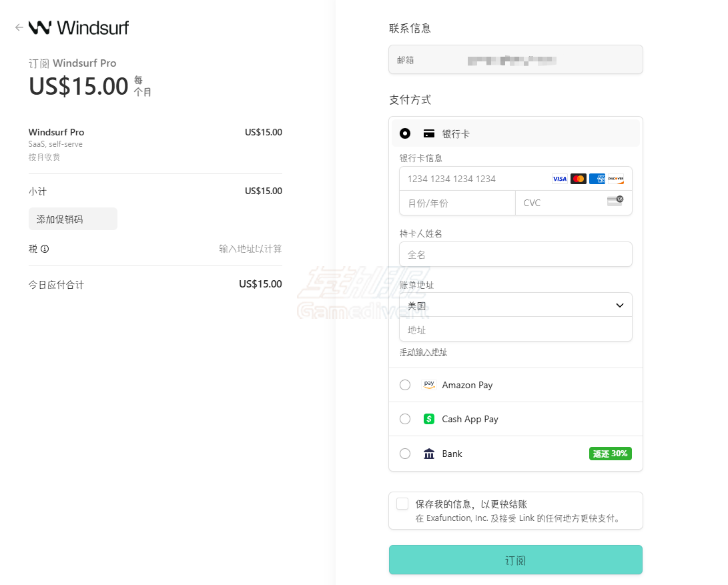Focus the 地址 address field
Image resolution: width=728 pixels, height=585 pixels.
(515, 330)
